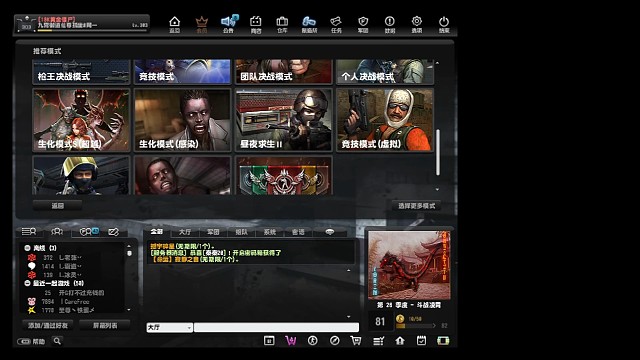Select the 枪王决战模式 mode card
The height and width of the screenshot is (360, 640).
point(81,72)
